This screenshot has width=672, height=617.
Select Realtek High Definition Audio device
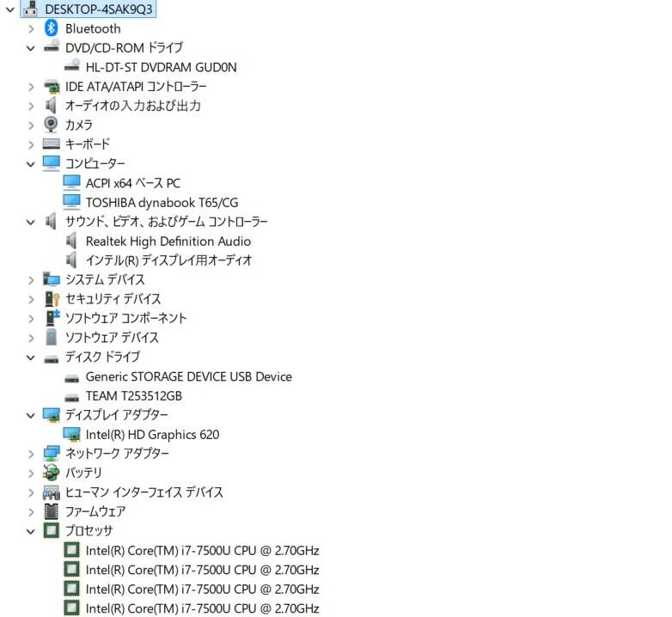pos(168,241)
